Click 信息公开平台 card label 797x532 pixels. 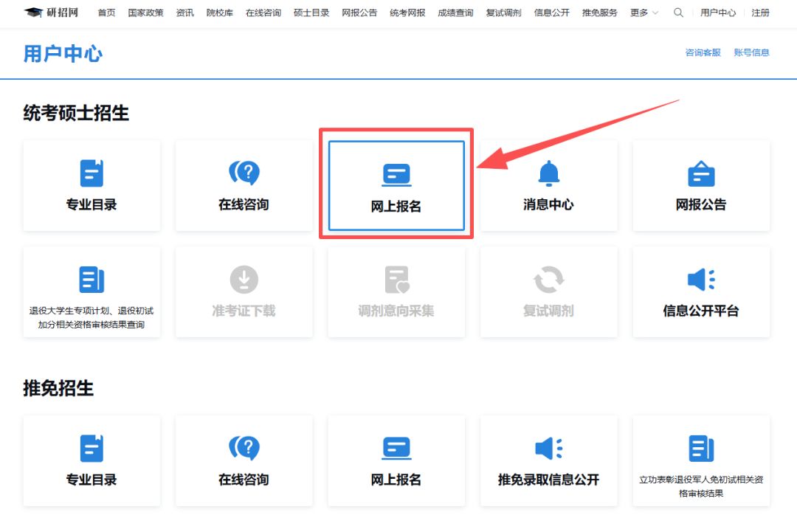pos(702,311)
